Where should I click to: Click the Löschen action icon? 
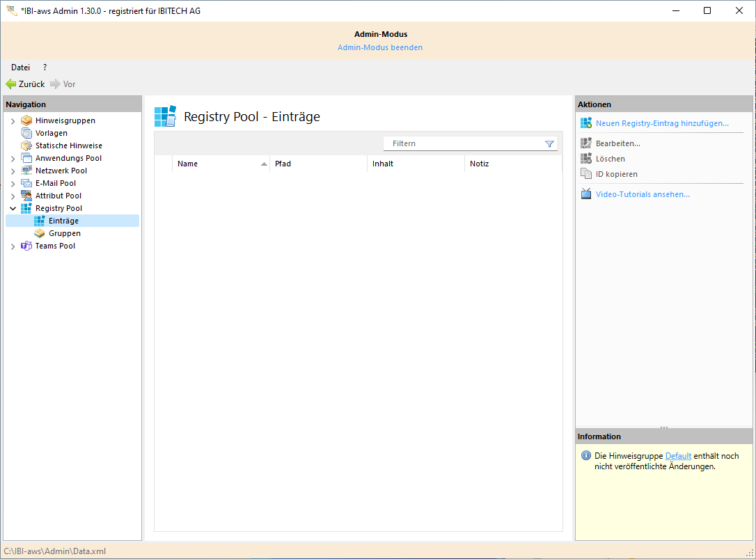pos(585,158)
